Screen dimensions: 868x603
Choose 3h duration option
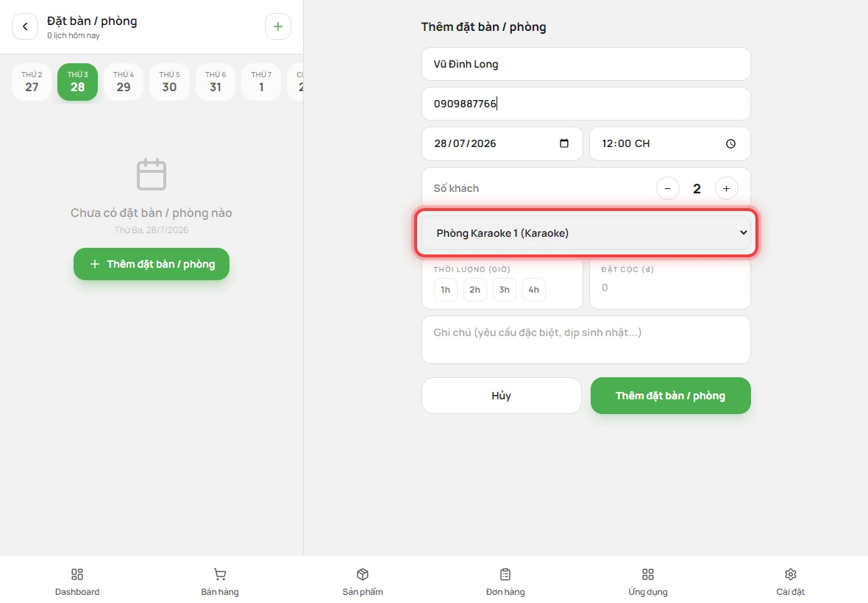pyautogui.click(x=505, y=290)
